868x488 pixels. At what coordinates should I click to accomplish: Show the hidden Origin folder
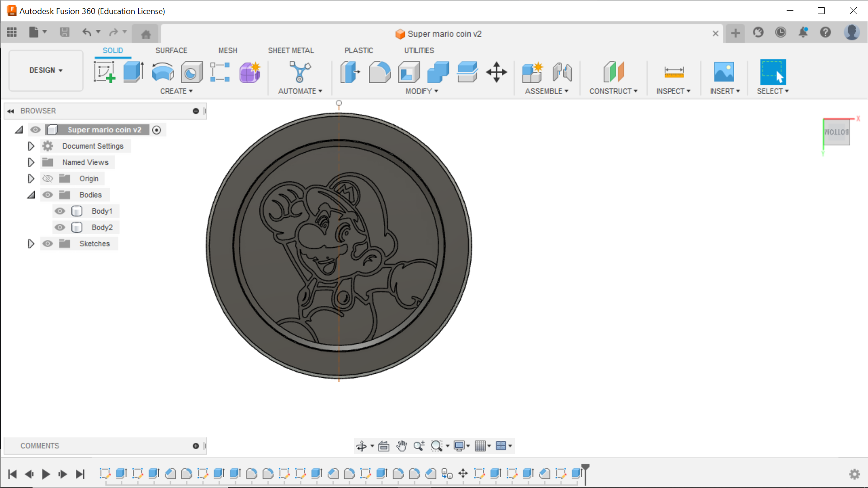[x=47, y=178]
